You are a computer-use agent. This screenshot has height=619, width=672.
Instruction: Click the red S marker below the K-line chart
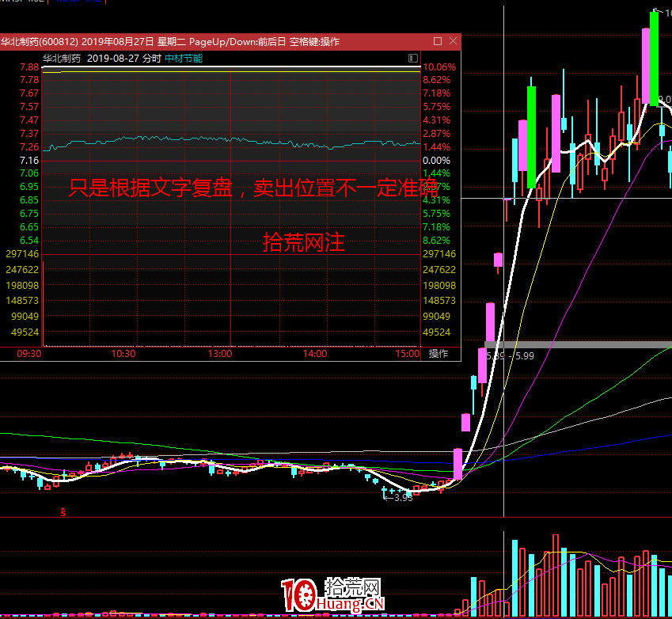tap(63, 512)
